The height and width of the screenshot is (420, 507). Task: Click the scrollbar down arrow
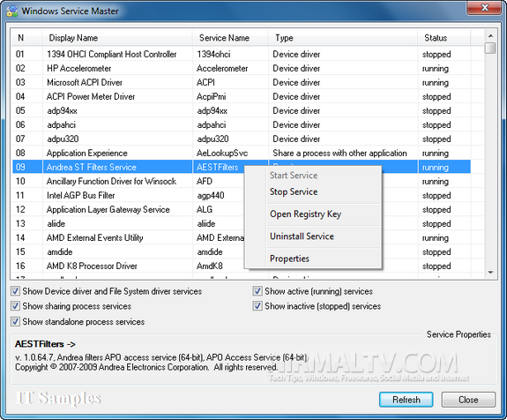(490, 273)
